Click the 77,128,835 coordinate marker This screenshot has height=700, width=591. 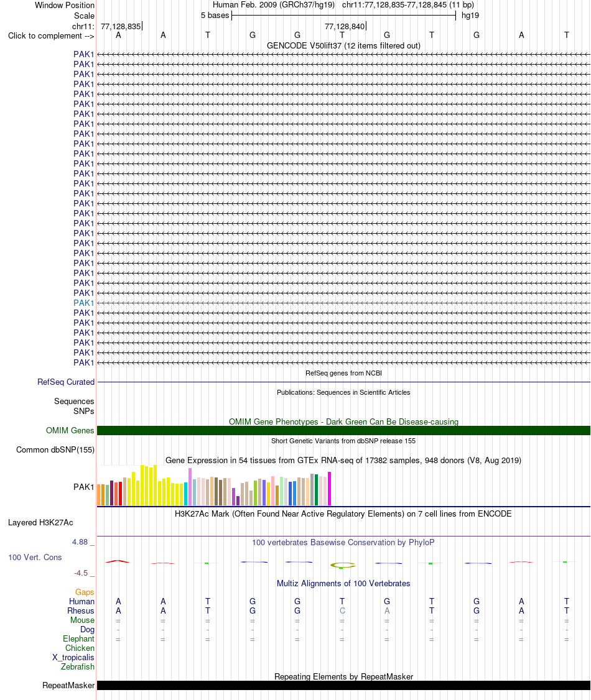(121, 26)
